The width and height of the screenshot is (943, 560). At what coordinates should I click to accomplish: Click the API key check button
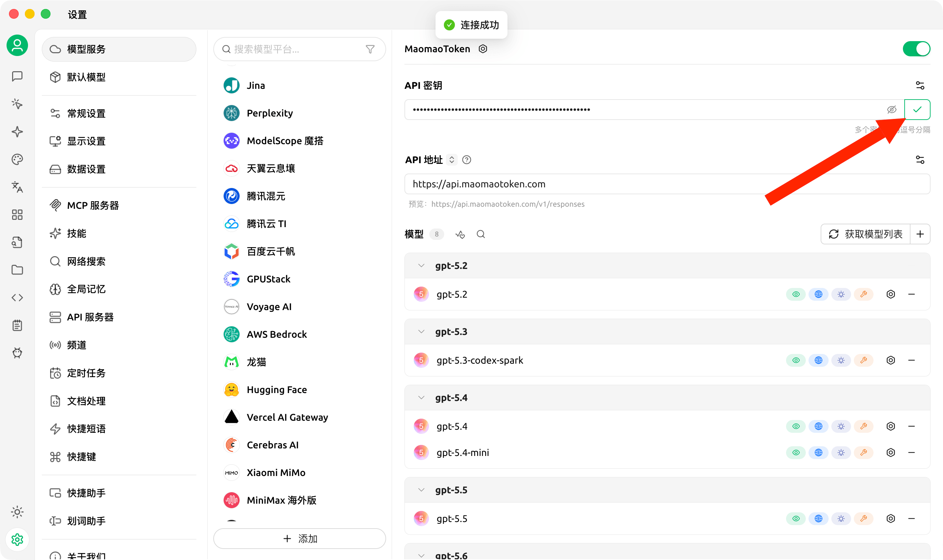pyautogui.click(x=917, y=110)
